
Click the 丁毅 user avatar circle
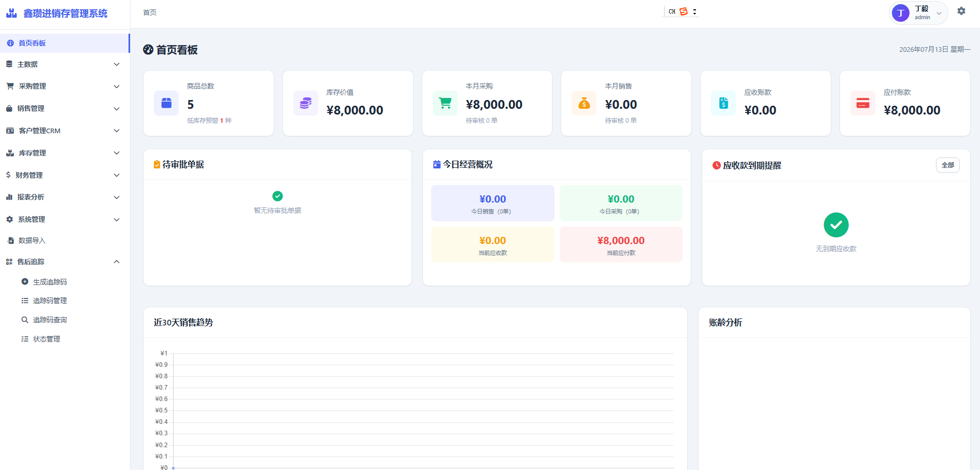[x=901, y=13]
